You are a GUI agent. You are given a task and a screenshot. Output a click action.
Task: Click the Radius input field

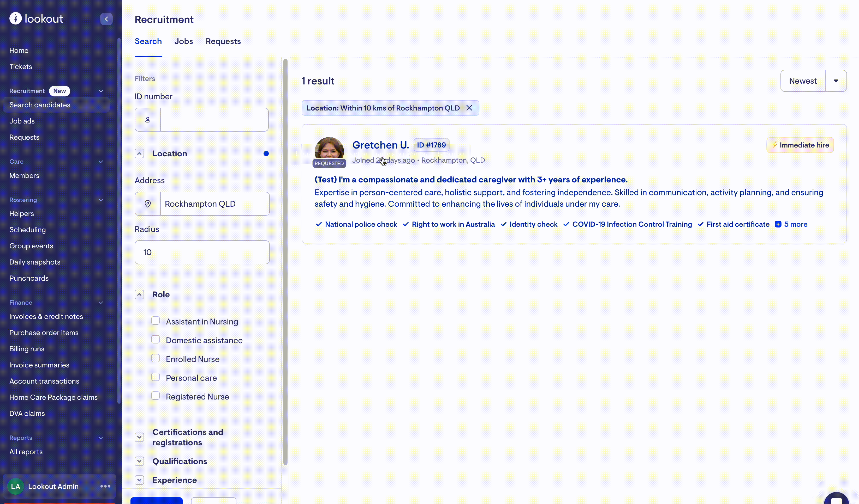tap(202, 252)
